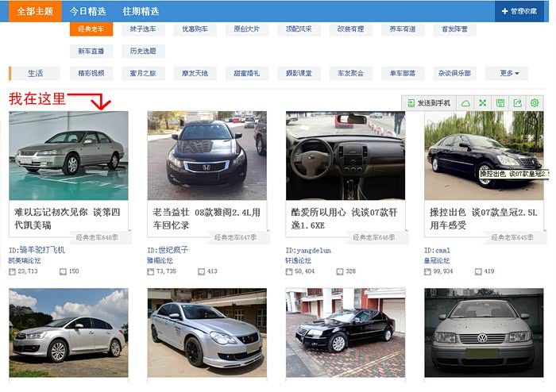Switch to the 往期精选 tab

tap(141, 11)
